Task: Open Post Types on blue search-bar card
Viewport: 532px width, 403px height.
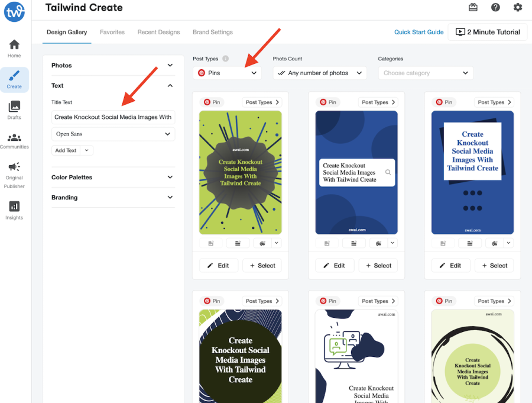Action: 378,102
